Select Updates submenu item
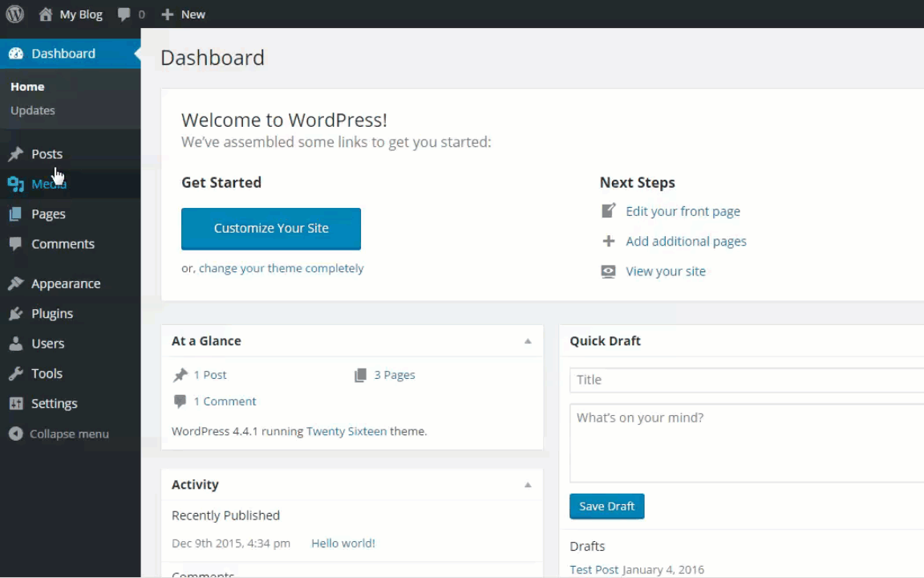Screen dimensions: 924x578 [33, 111]
